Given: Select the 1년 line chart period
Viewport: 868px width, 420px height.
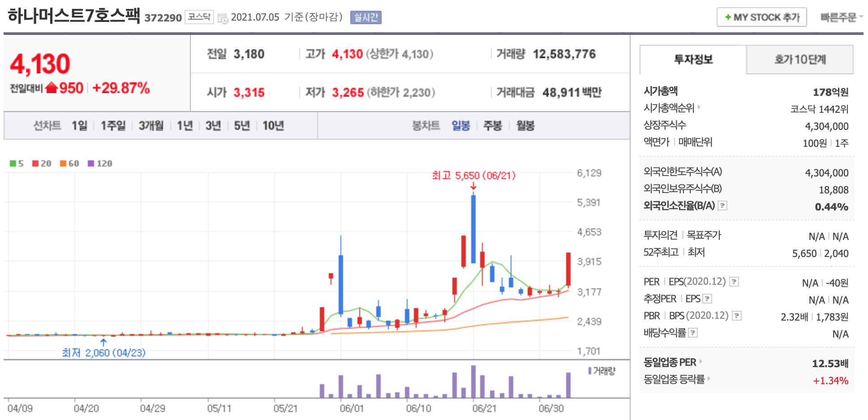Looking at the screenshot, I should (185, 126).
